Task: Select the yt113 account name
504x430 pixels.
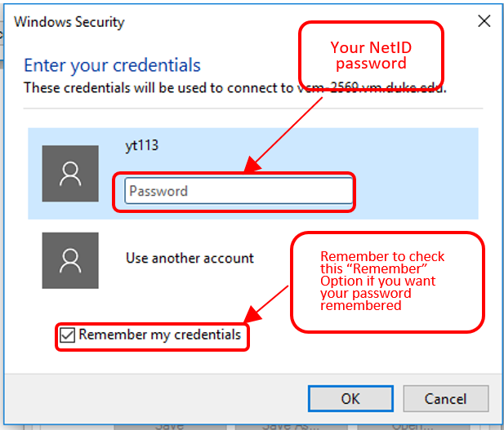Action: pyautogui.click(x=142, y=146)
